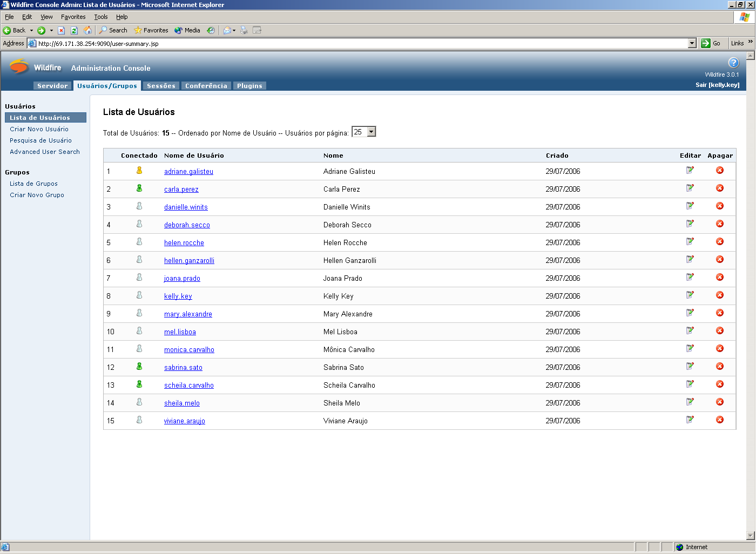Image resolution: width=756 pixels, height=554 pixels.
Task: Open the Criar Novo Usuário link
Action: (x=39, y=129)
